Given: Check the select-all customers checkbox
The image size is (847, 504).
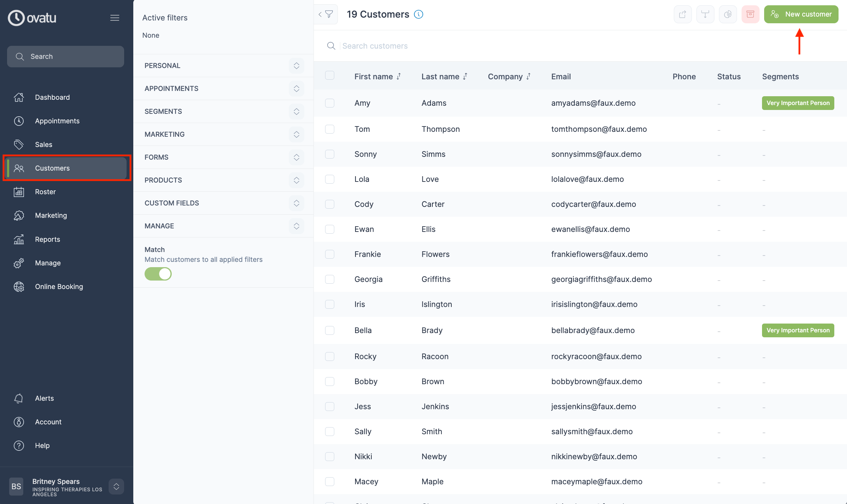Looking at the screenshot, I should pos(329,76).
